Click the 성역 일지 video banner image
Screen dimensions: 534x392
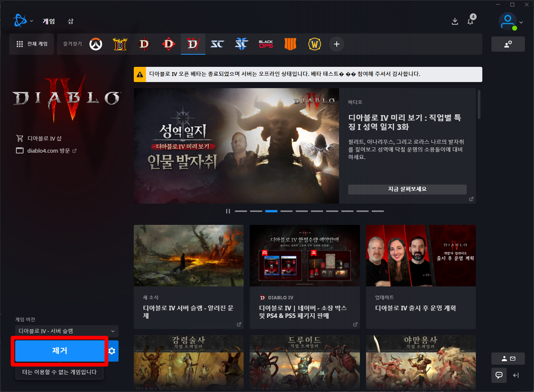tap(236, 146)
